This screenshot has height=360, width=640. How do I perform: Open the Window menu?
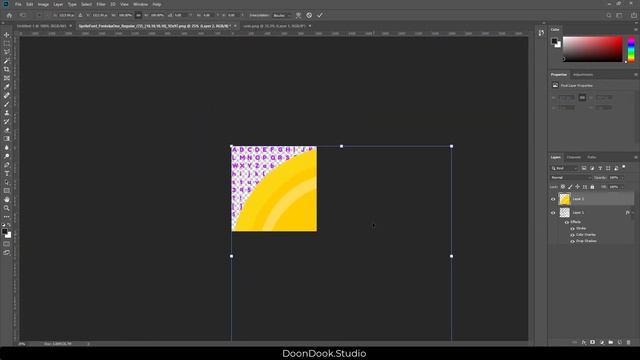pyautogui.click(x=140, y=4)
